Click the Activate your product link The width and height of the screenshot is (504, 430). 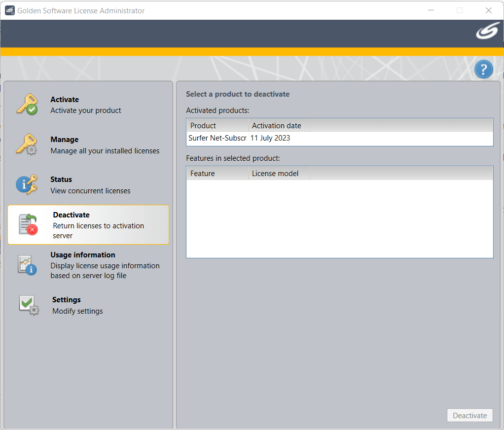[x=85, y=110]
